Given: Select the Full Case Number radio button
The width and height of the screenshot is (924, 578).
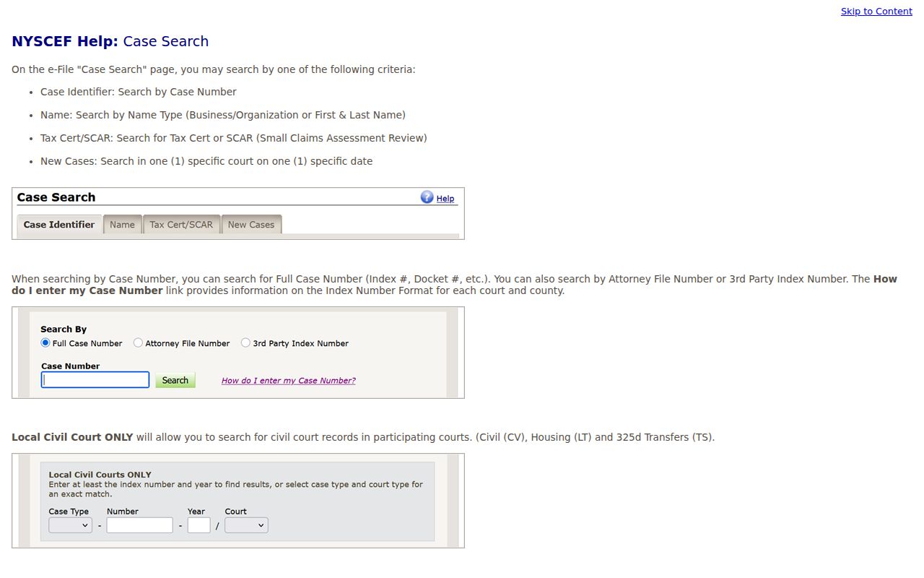Looking at the screenshot, I should [x=45, y=343].
